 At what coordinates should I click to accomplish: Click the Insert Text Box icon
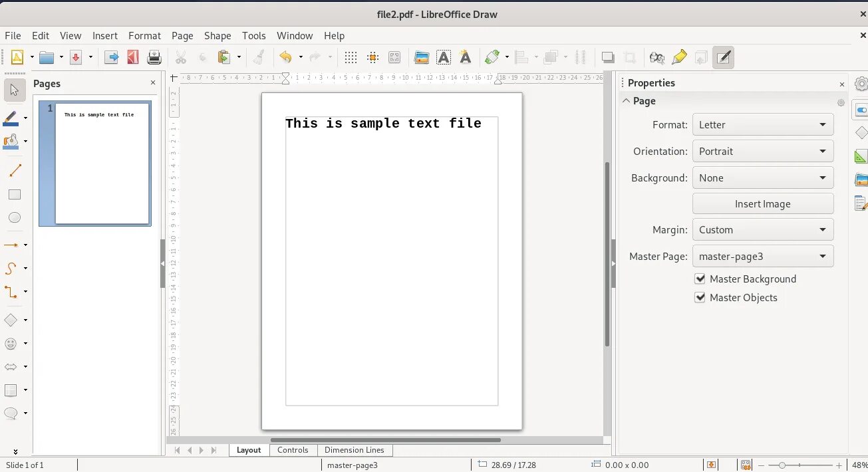444,57
